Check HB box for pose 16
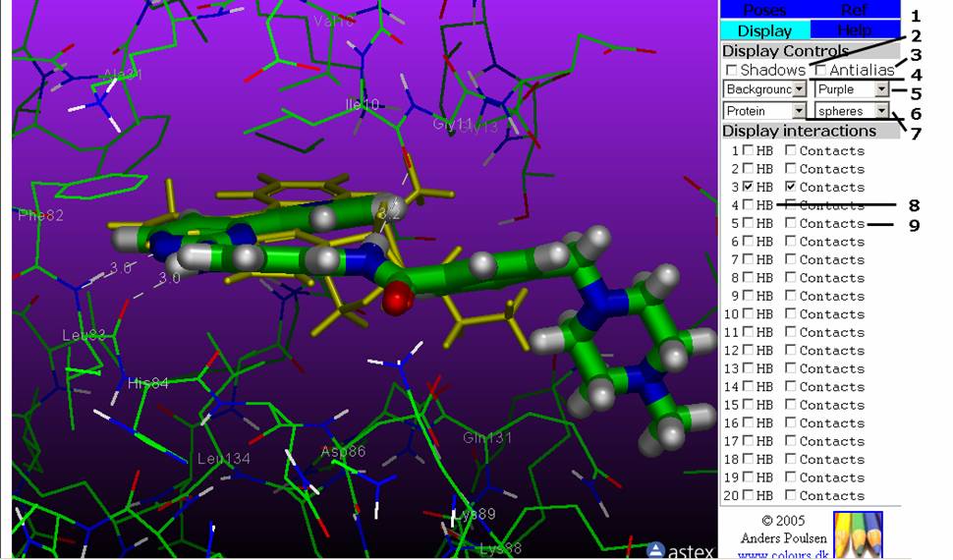 (x=749, y=422)
